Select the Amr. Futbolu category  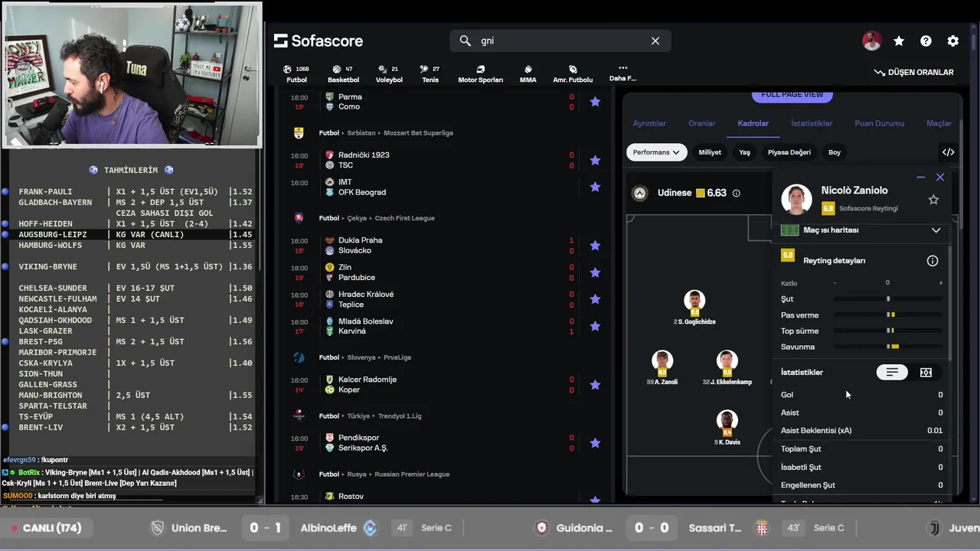point(573,73)
